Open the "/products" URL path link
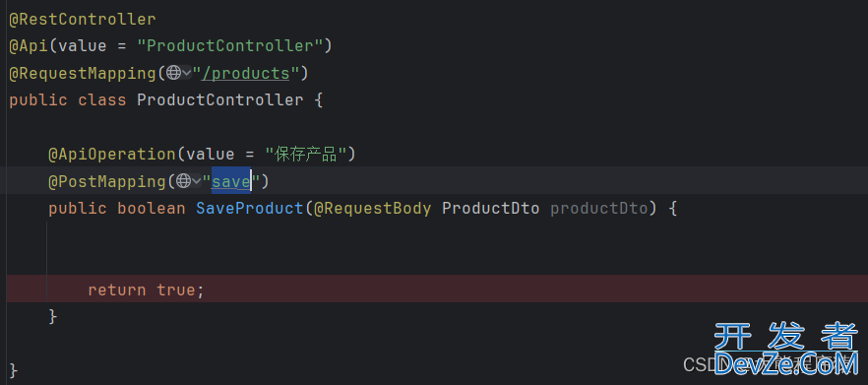Image resolution: width=868 pixels, height=385 pixels. 245,73
